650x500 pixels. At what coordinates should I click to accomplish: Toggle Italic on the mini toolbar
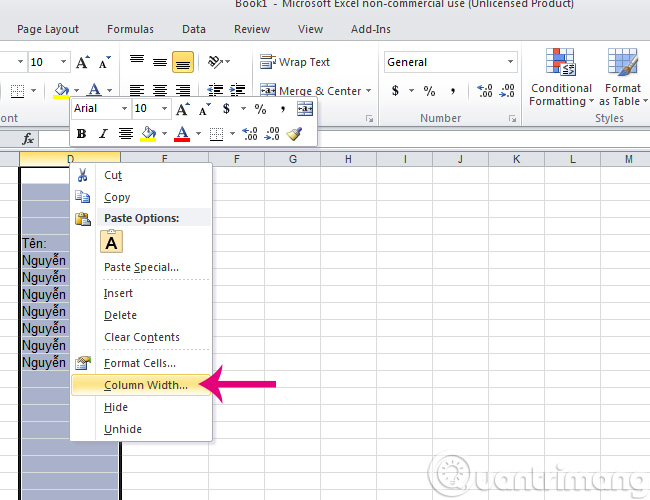pos(103,133)
